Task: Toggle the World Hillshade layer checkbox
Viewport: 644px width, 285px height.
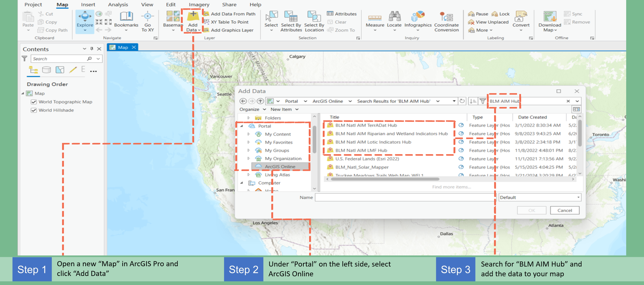Action: tap(34, 110)
